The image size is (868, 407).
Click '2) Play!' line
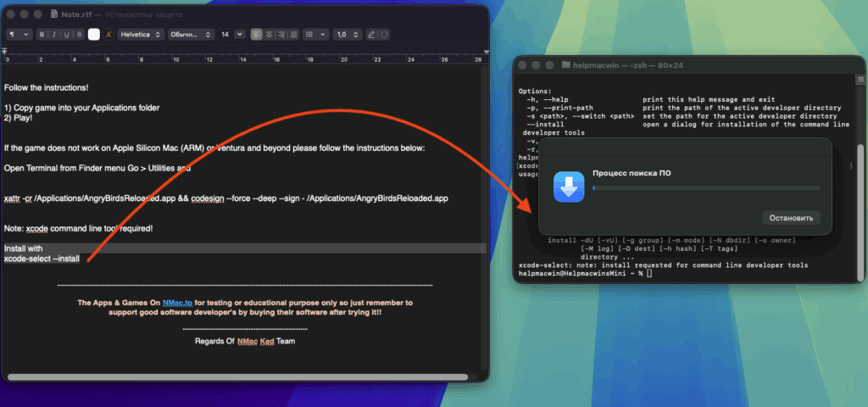point(18,118)
